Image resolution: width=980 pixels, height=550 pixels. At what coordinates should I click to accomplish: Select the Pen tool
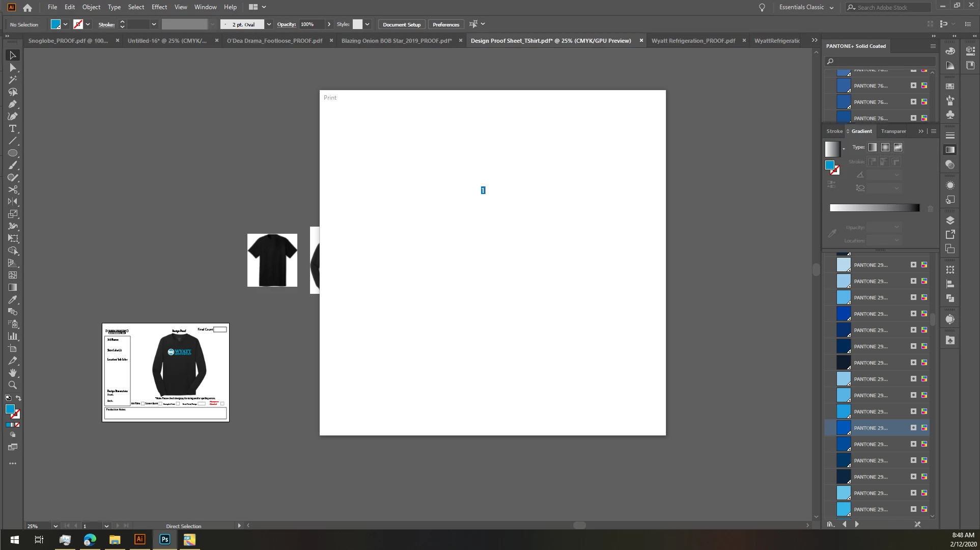(13, 104)
